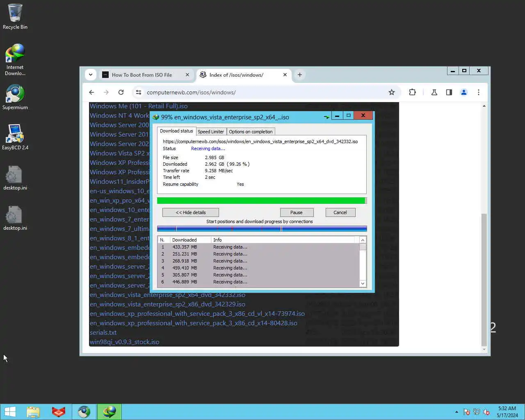The image size is (525, 420).
Task: Select the Options on completion tab
Action: click(x=251, y=132)
